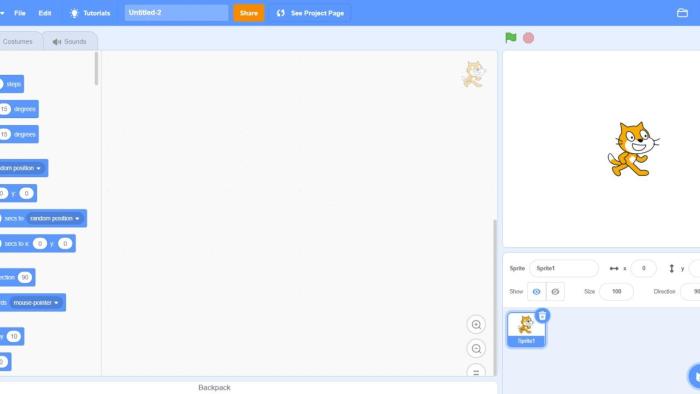
Task: Click the move steps block
Action: coord(11,84)
